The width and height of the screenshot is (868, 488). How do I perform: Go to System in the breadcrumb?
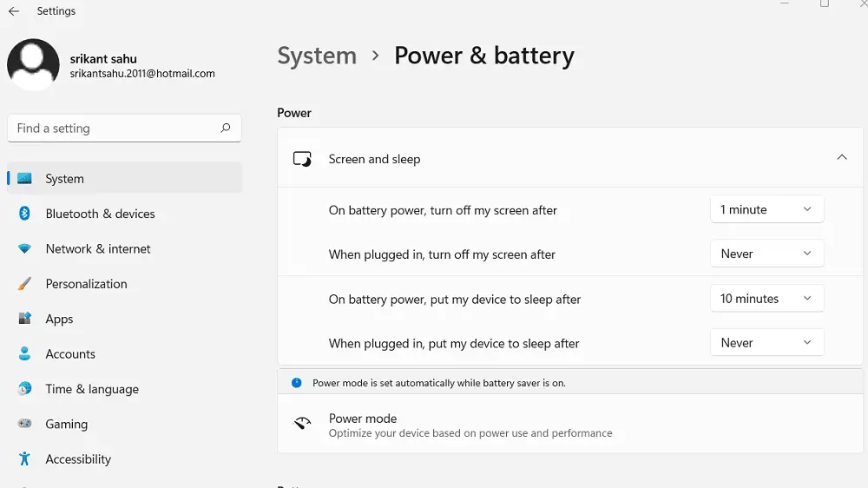point(317,56)
